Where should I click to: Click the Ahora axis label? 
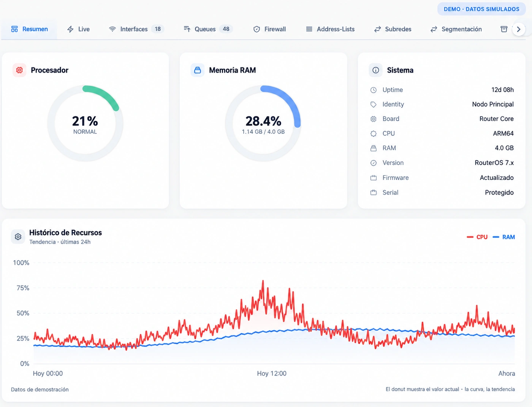[507, 374]
